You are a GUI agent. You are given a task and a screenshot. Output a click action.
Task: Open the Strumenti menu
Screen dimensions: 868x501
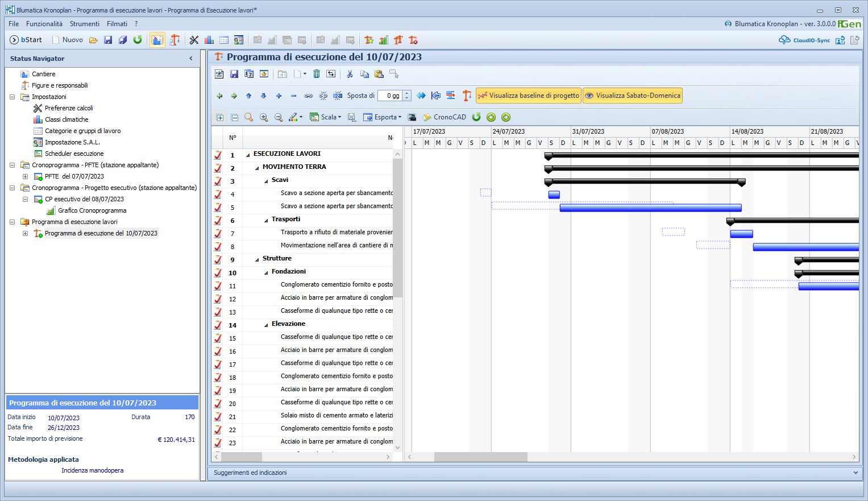click(85, 24)
